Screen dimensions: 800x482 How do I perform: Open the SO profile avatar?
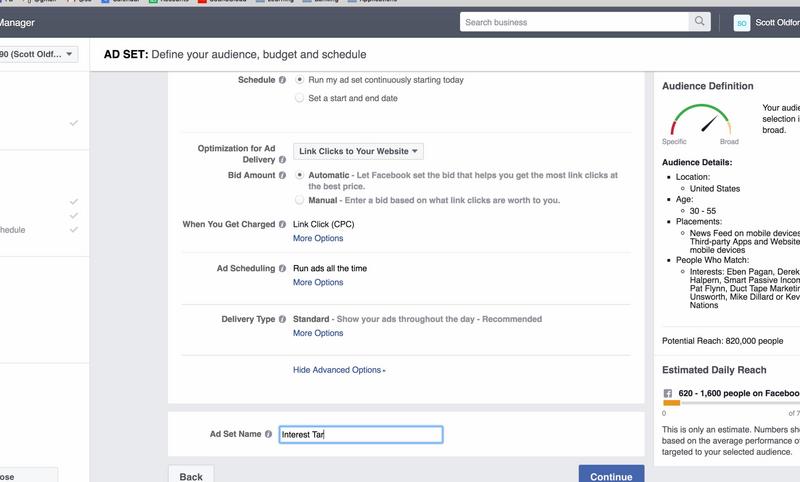[741, 23]
